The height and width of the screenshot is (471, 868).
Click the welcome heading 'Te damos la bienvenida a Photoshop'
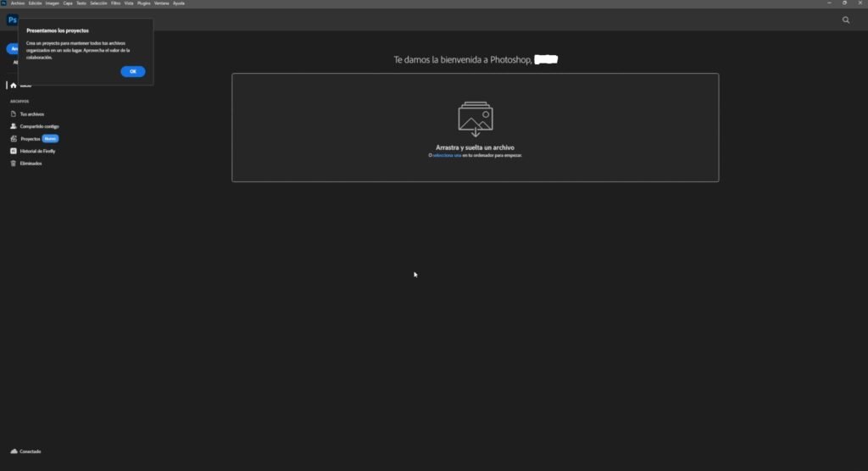coord(463,60)
